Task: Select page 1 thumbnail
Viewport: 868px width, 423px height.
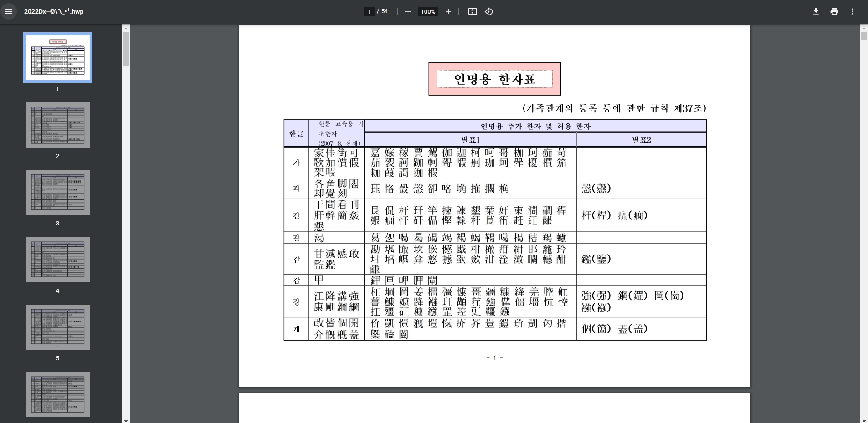Action: coord(58,57)
